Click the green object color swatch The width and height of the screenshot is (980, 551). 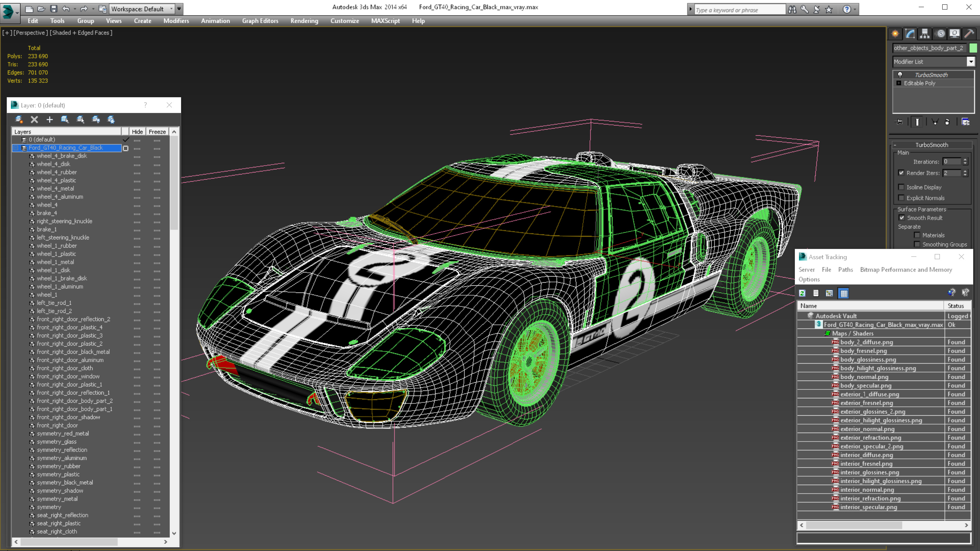tap(973, 48)
